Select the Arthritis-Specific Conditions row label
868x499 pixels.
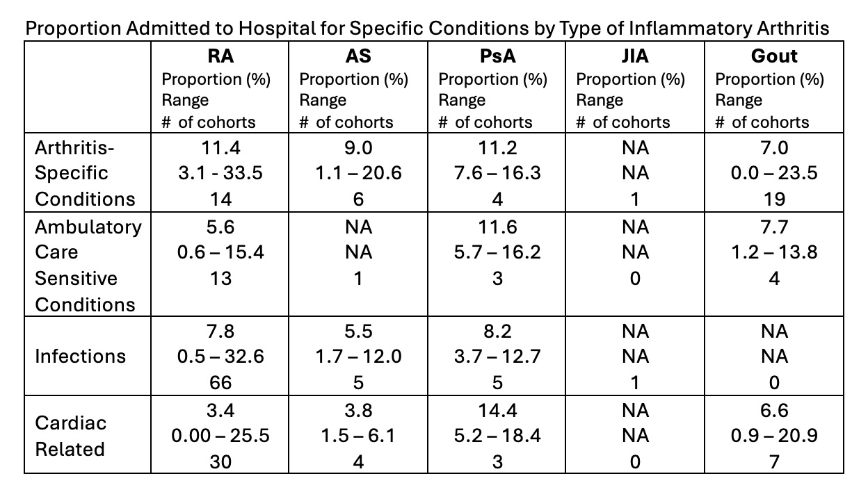tap(85, 173)
